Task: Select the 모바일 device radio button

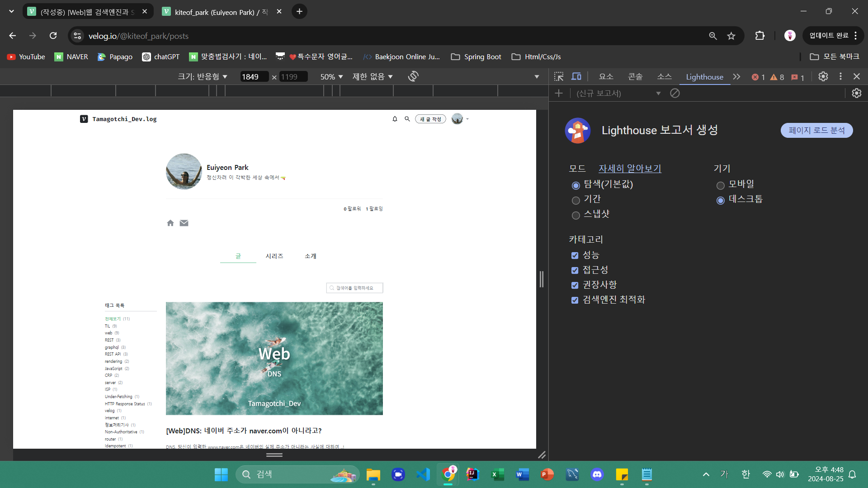Action: coord(721,185)
